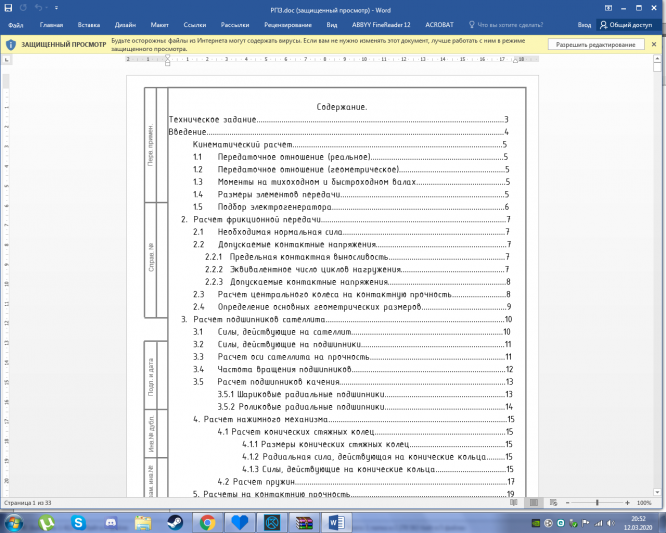Open the Ribbon Display Options button
Screen dimensions: 666x533
pyautogui.click(x=608, y=8)
